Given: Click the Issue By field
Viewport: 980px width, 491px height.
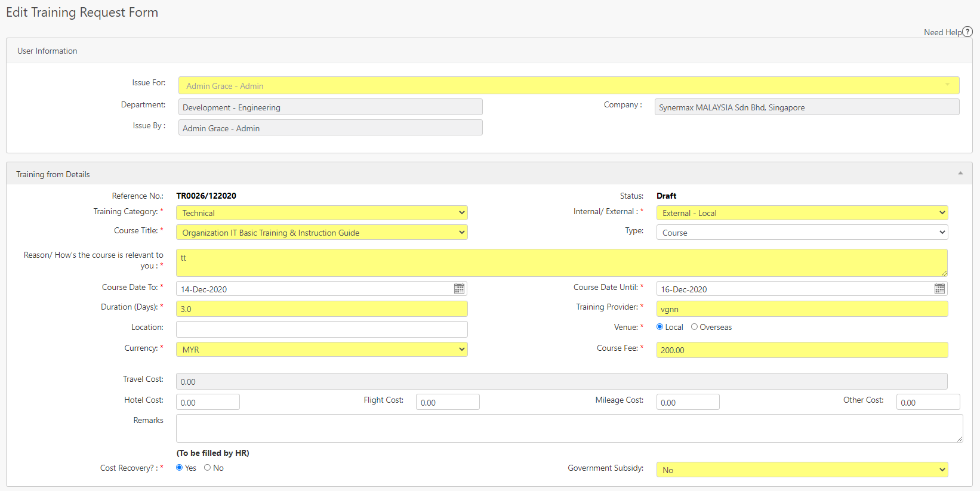Looking at the screenshot, I should (x=331, y=128).
